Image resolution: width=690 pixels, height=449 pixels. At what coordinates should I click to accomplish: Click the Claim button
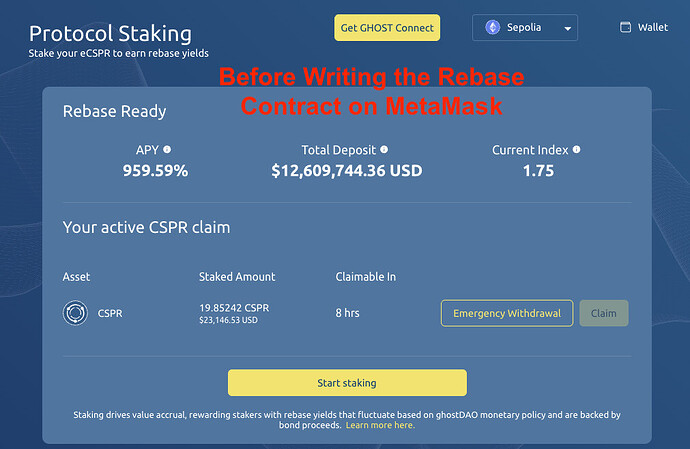[604, 313]
